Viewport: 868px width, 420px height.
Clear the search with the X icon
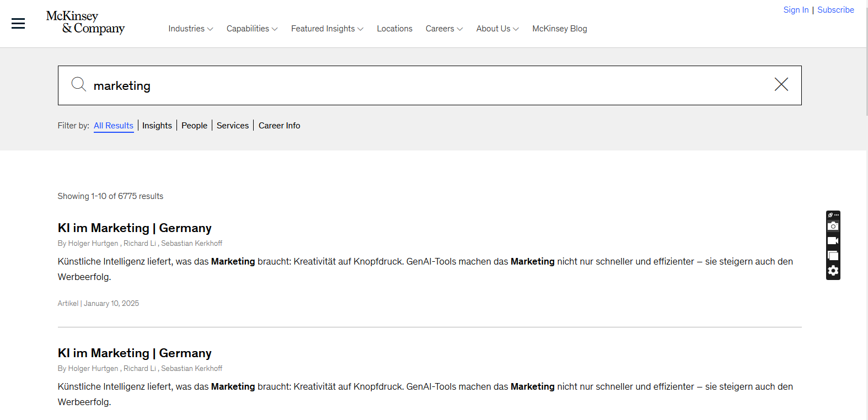pyautogui.click(x=781, y=84)
